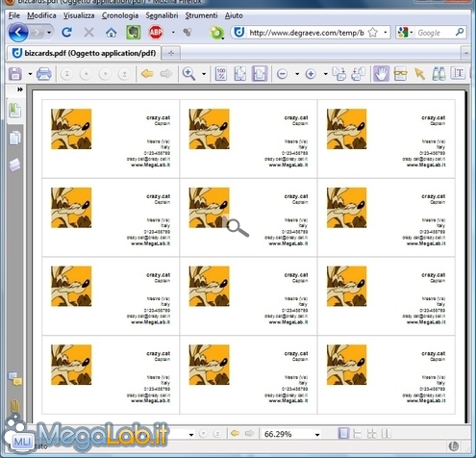
Task: Open dropdown next to zoom in button
Action: point(325,74)
